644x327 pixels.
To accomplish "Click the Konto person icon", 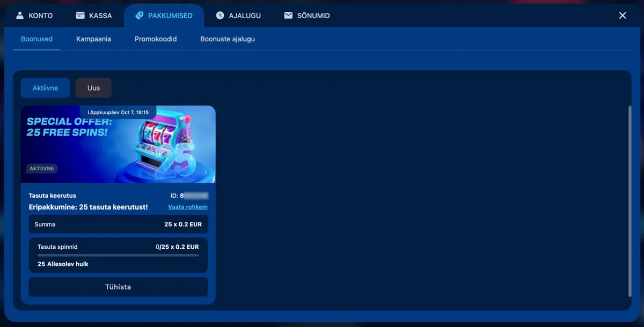I will coord(20,16).
